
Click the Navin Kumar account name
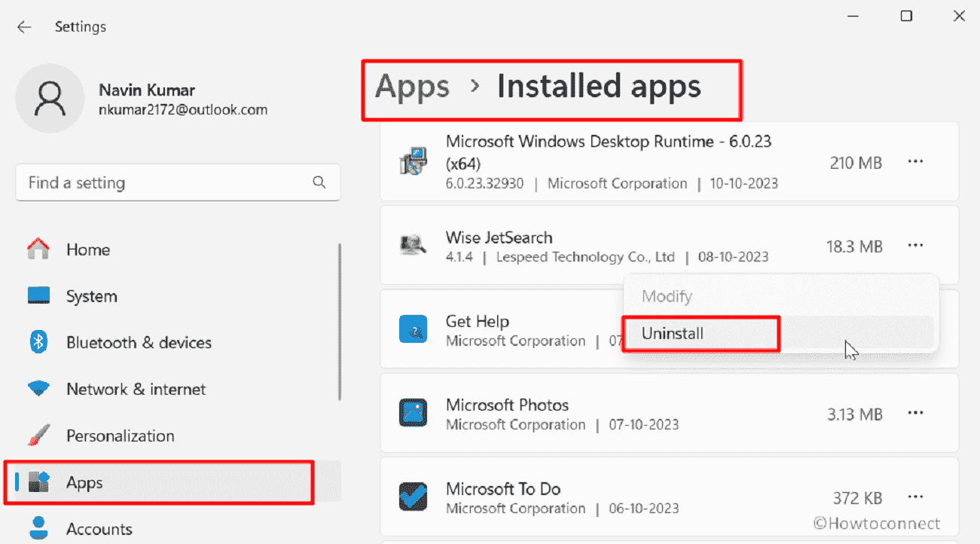click(147, 90)
